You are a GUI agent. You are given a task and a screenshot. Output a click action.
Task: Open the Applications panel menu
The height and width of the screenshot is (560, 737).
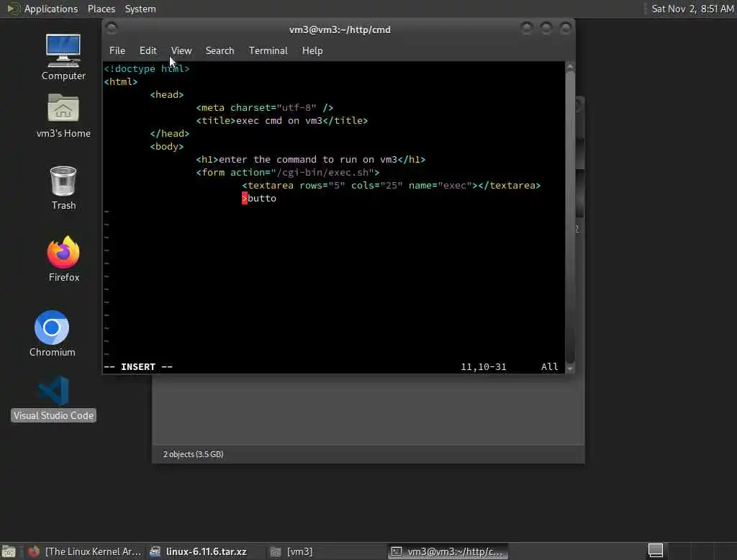[42, 9]
